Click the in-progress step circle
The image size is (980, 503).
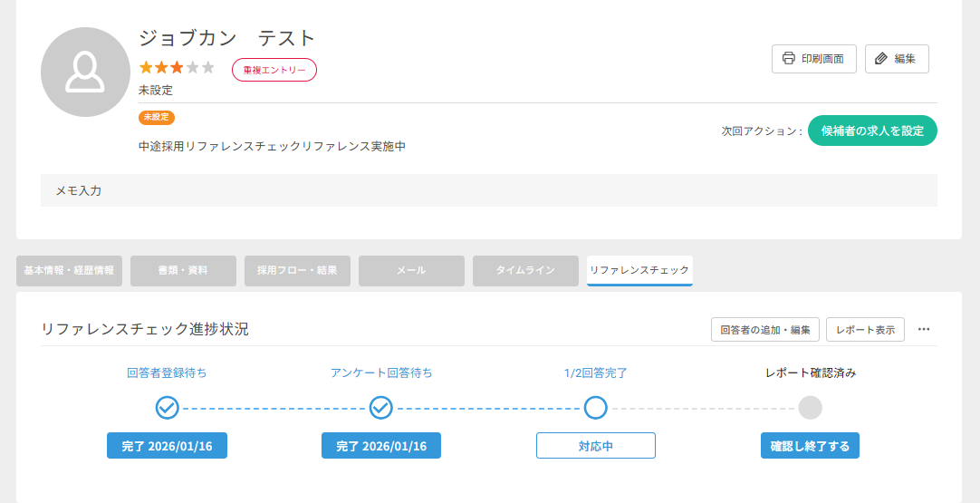click(x=595, y=408)
